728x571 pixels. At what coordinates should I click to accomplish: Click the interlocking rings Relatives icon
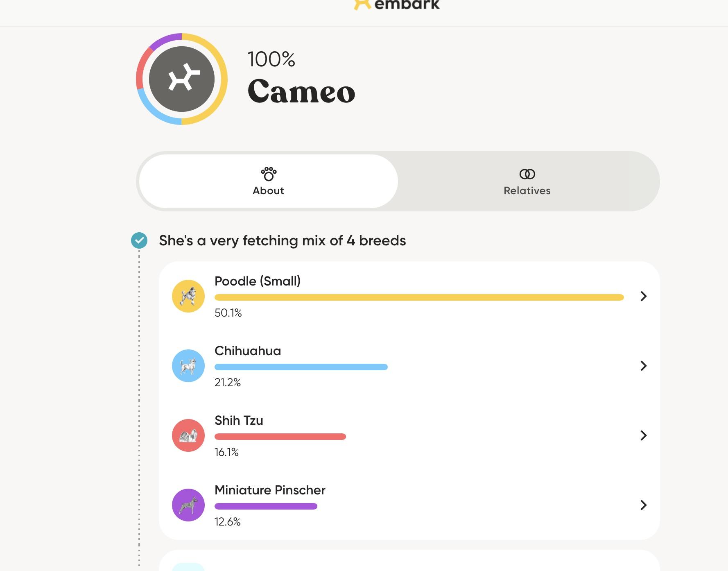527,174
